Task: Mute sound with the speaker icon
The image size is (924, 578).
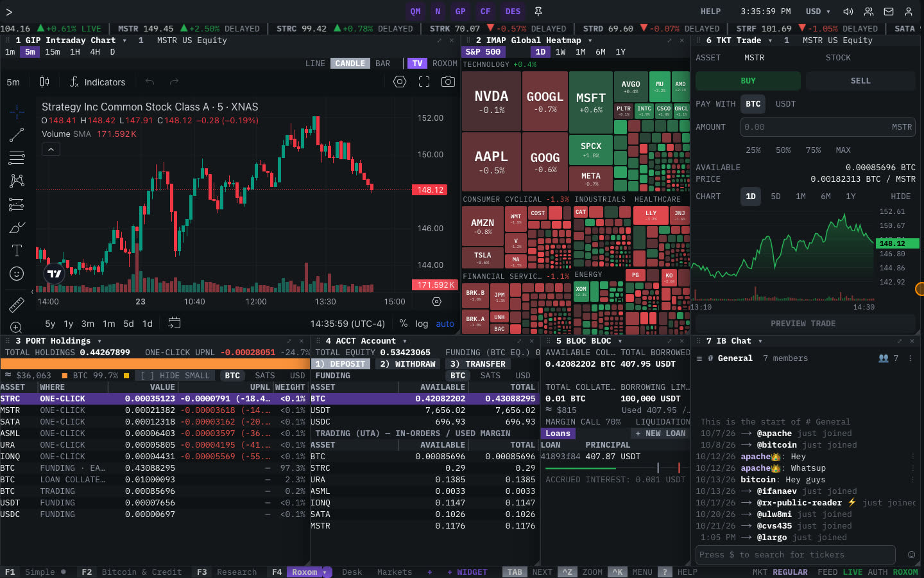Action: click(x=848, y=12)
